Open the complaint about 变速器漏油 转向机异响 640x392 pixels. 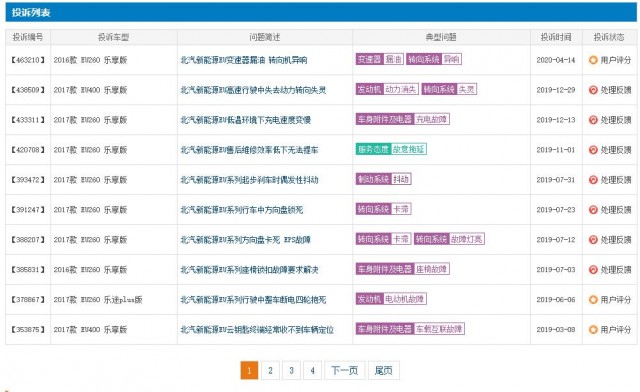[244, 60]
